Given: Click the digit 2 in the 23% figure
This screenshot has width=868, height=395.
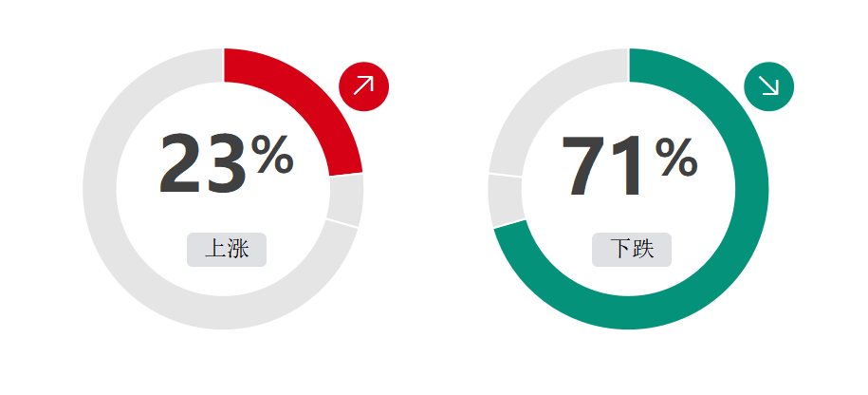Looking at the screenshot, I should [x=180, y=164].
